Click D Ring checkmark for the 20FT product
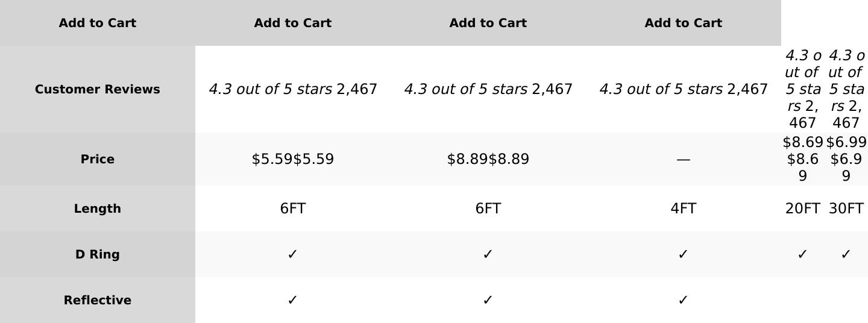This screenshot has width=868, height=323. tap(802, 254)
